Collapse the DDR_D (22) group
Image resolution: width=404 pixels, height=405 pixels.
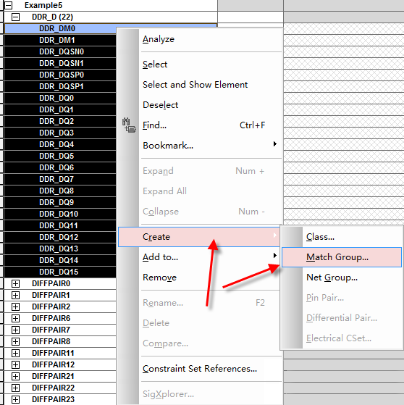pos(15,17)
